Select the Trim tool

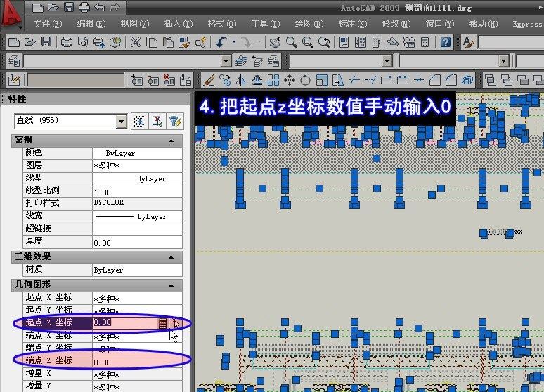pos(354,80)
